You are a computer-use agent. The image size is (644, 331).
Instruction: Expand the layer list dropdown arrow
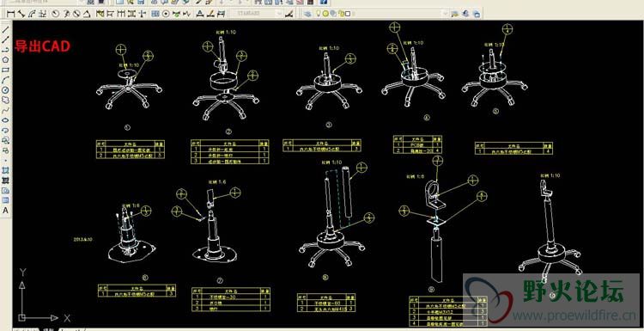[x=445, y=14]
